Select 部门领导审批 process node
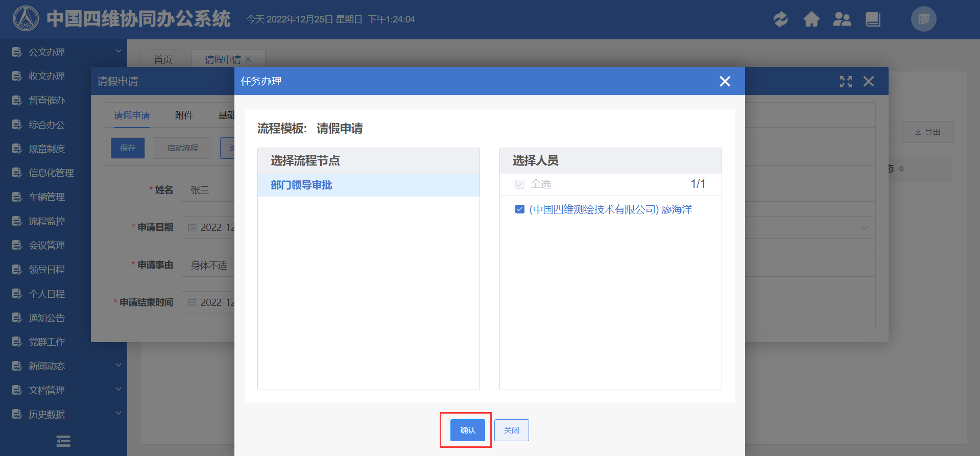Viewport: 980px width, 456px height. pyautogui.click(x=301, y=185)
